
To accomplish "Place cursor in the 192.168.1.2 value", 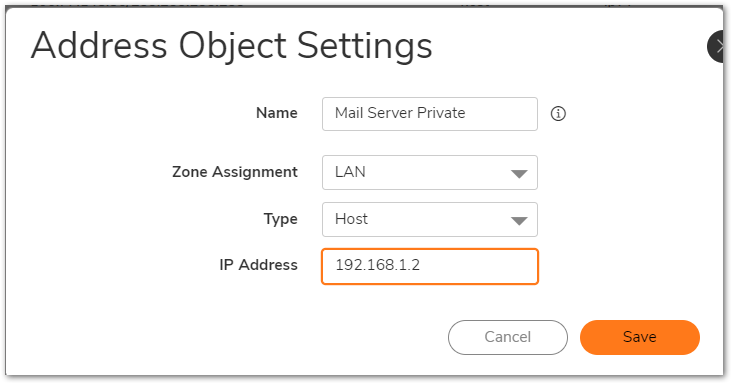I will click(x=378, y=265).
